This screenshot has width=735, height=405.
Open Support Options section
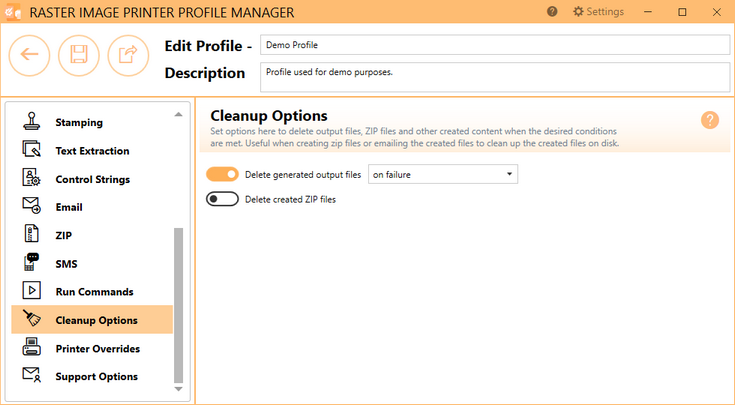click(92, 376)
